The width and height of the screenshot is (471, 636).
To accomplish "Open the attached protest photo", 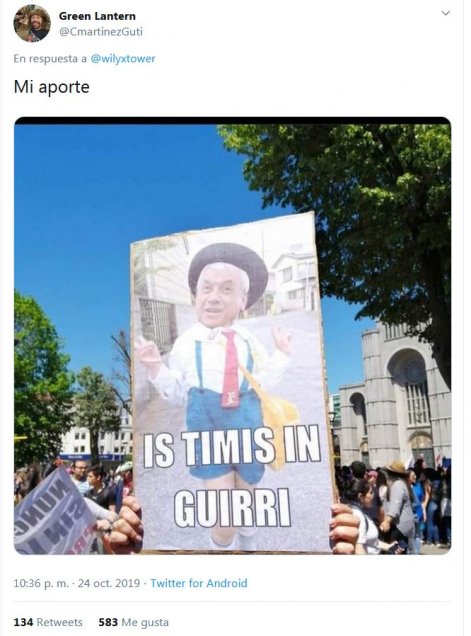I will pyautogui.click(x=232, y=335).
